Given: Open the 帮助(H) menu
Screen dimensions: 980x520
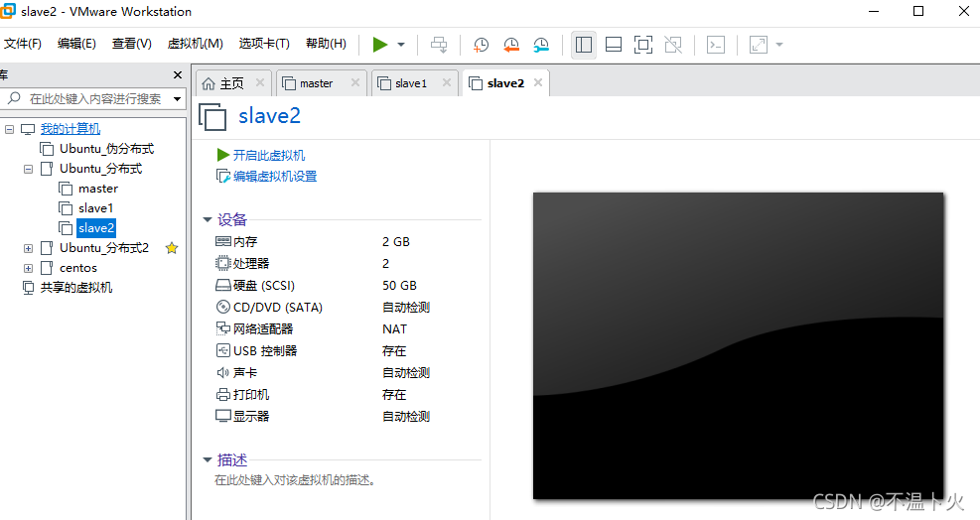Looking at the screenshot, I should coord(327,43).
